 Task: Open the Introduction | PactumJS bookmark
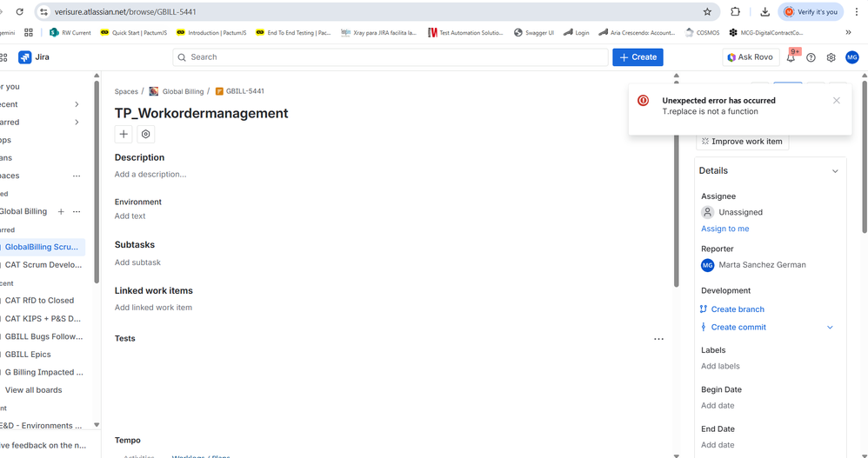[210, 33]
